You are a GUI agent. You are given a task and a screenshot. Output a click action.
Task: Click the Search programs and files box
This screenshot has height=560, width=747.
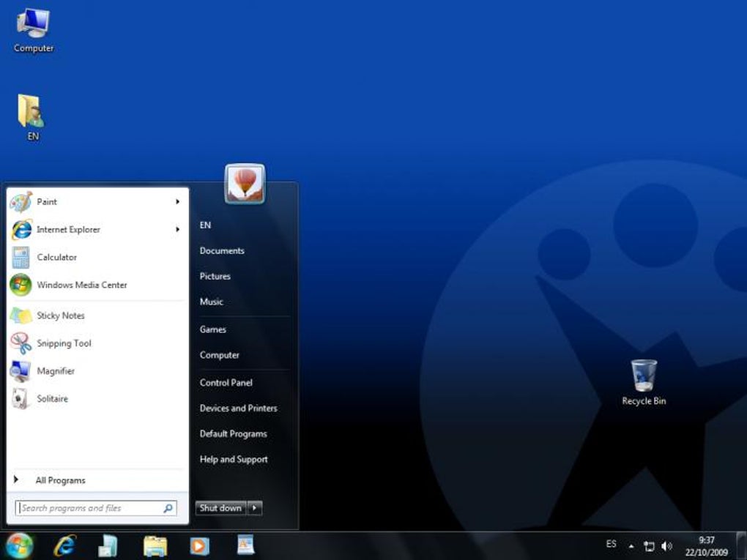coord(96,508)
